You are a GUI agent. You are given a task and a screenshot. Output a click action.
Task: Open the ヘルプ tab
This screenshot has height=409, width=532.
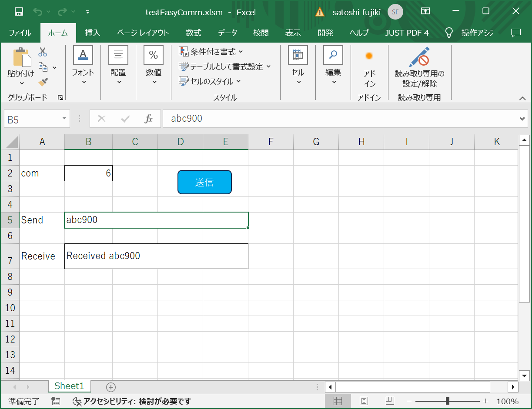coord(359,33)
